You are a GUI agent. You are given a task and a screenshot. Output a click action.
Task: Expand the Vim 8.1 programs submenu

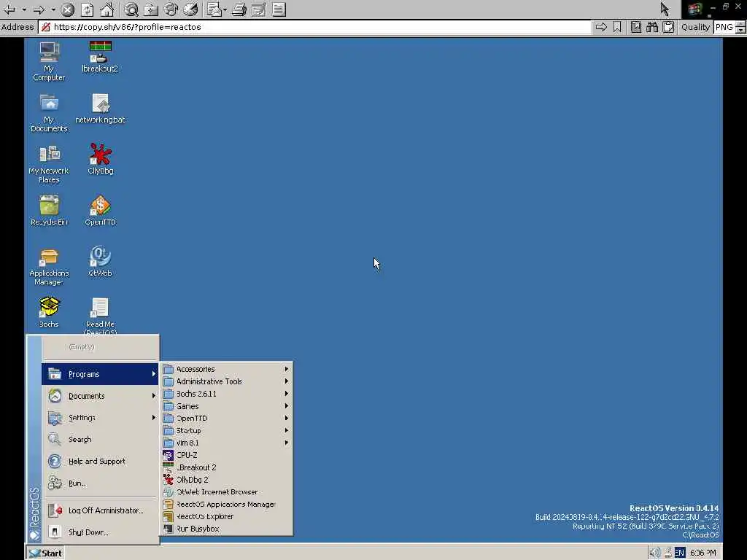click(x=226, y=443)
